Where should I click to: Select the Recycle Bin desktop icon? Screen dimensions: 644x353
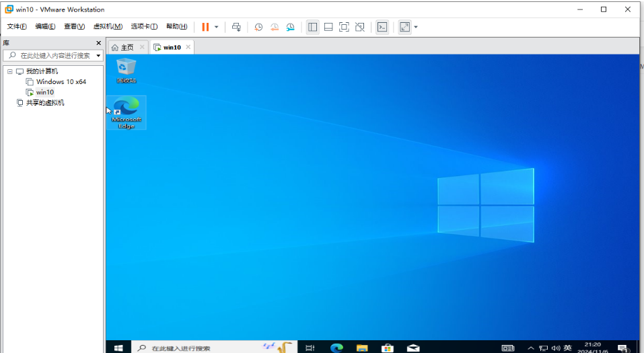click(126, 71)
